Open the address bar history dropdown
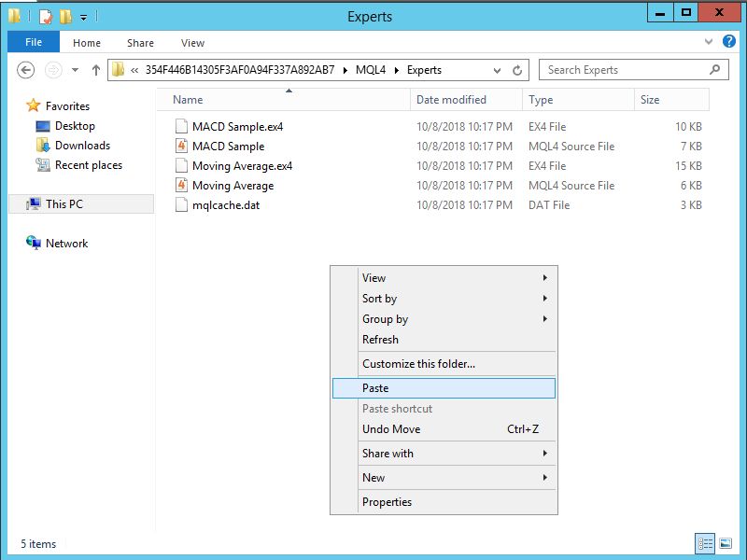 (498, 70)
